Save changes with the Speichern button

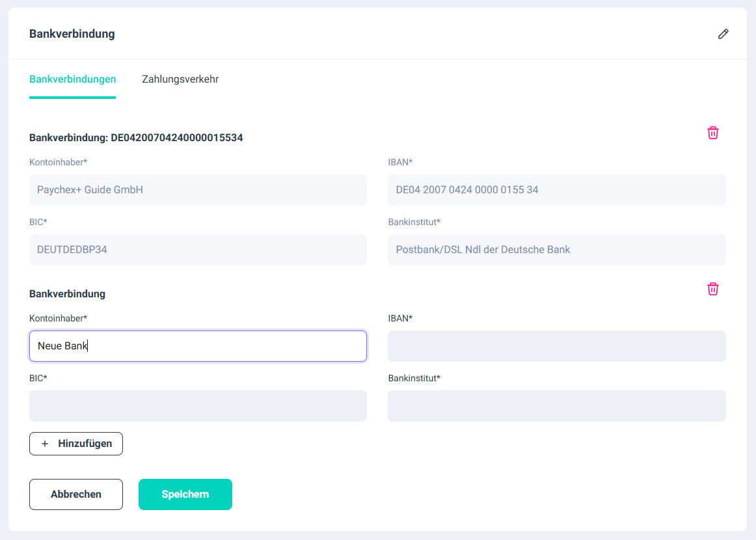click(185, 494)
